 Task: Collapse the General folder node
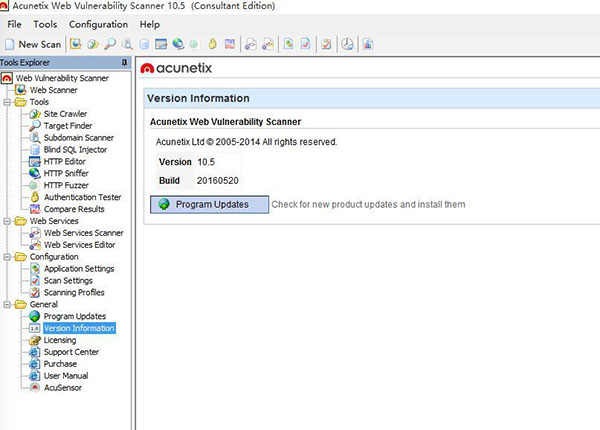(x=7, y=305)
